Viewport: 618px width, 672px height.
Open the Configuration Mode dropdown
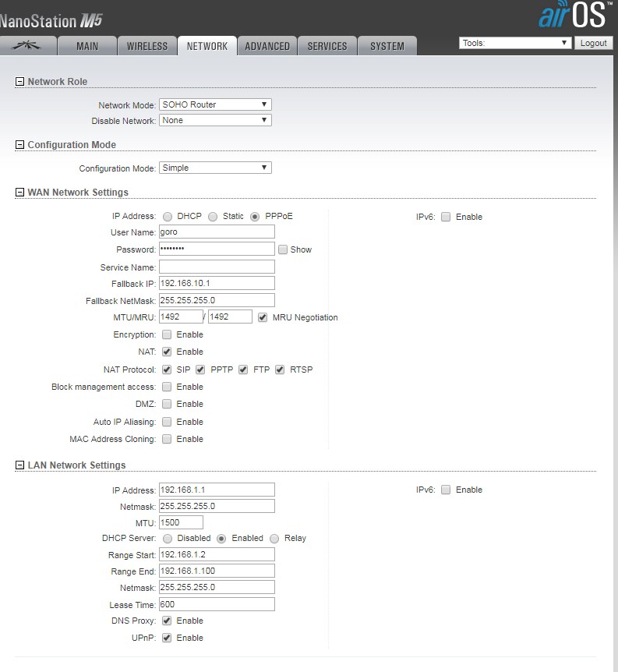click(x=215, y=168)
